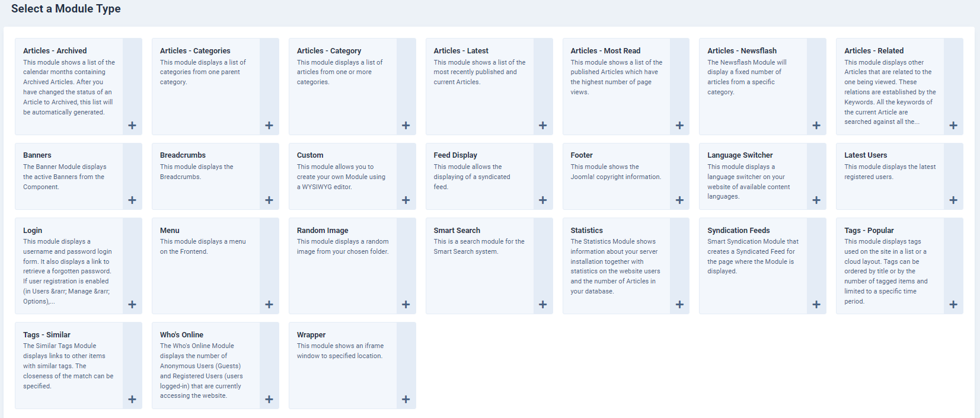980x418 pixels.
Task: Open the Random Image module description
Action: tap(343, 247)
